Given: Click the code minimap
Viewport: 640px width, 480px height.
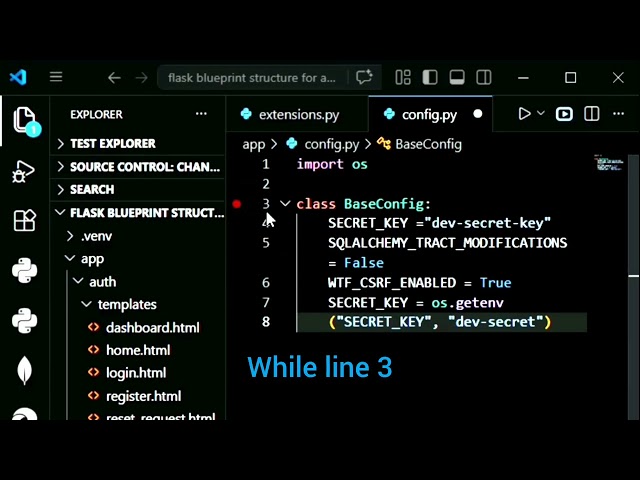Looking at the screenshot, I should [x=608, y=162].
